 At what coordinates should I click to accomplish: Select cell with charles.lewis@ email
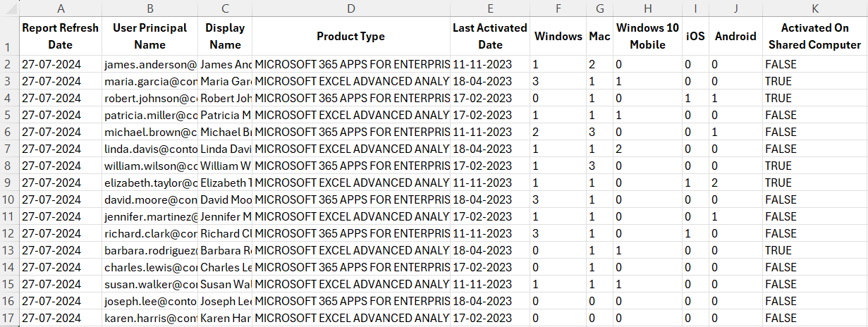149,267
